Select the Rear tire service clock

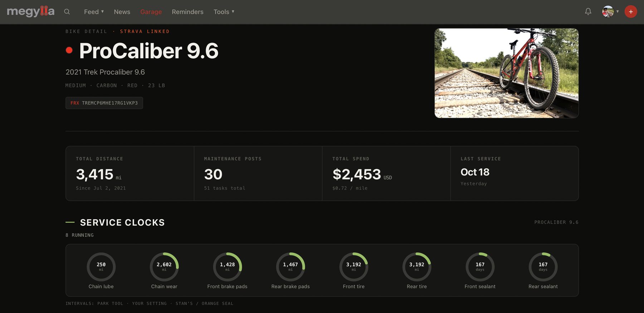click(417, 271)
